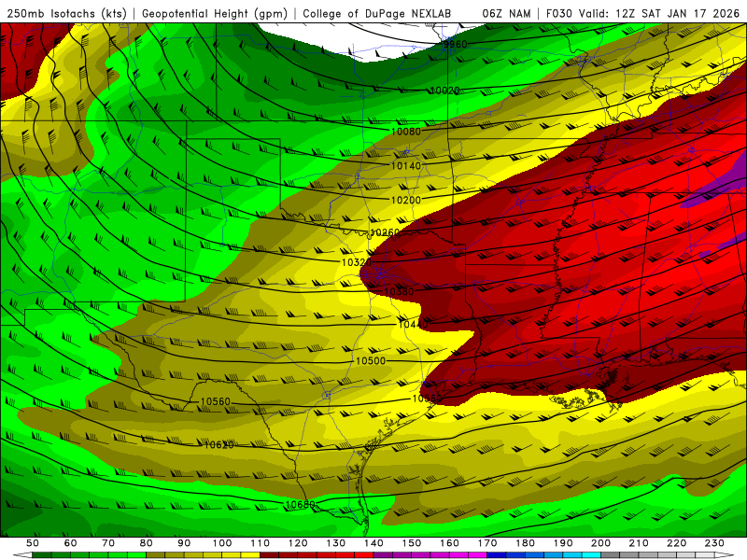Click the 'F030' forecast hour label
This screenshot has width=747, height=560.
coord(559,14)
